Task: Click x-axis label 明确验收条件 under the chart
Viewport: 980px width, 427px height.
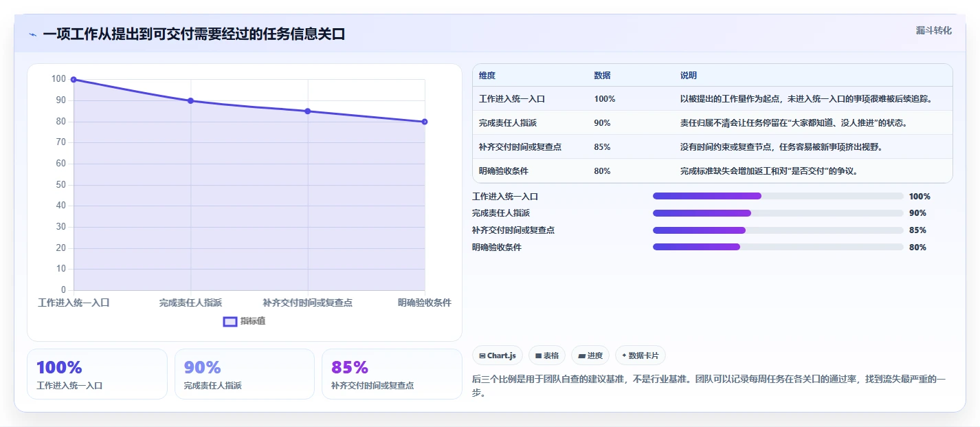Action: [x=425, y=303]
